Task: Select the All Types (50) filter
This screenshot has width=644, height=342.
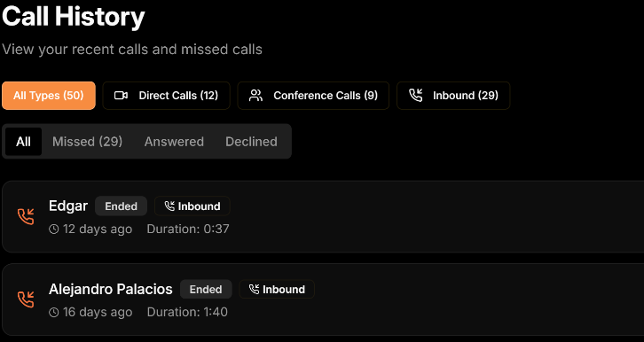Action: pos(49,96)
